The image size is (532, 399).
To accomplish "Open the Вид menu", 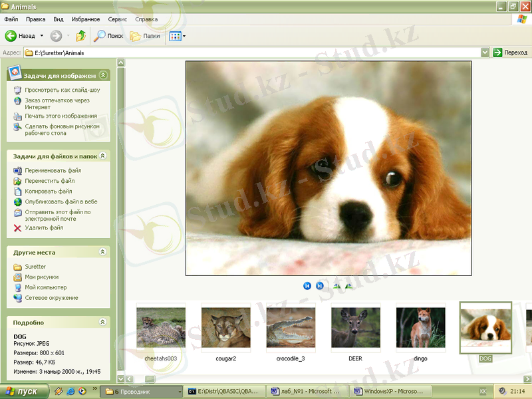I will [x=59, y=19].
